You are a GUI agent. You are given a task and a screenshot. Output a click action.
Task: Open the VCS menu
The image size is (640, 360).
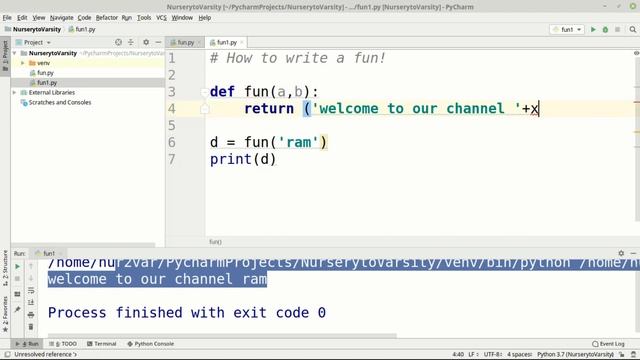(x=161, y=18)
